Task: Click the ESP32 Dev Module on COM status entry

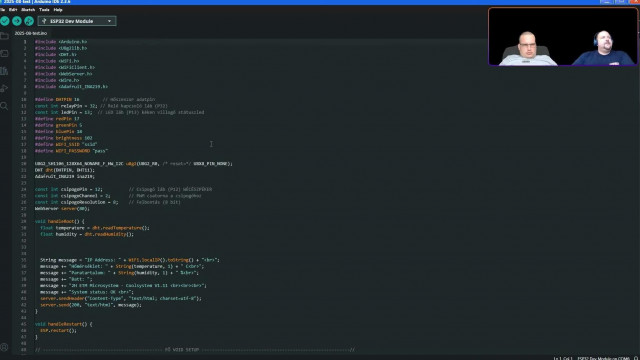Action: click(x=603, y=358)
